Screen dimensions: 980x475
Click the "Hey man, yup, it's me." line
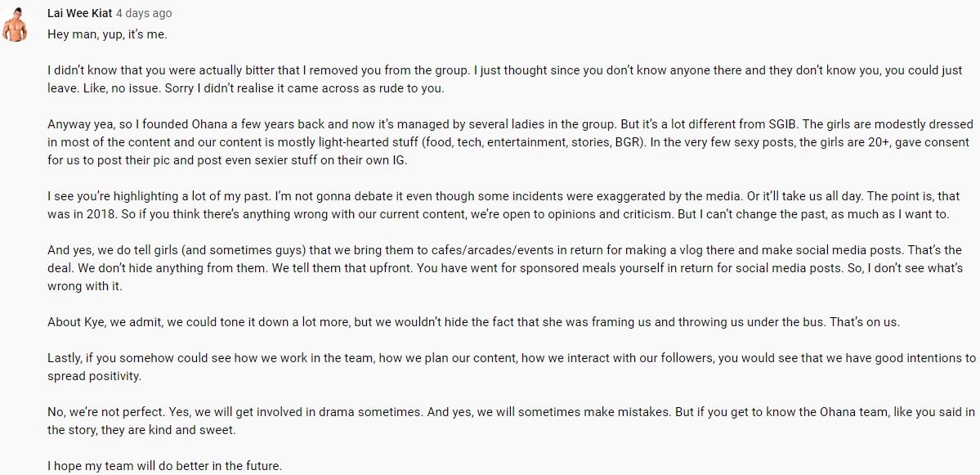(107, 35)
